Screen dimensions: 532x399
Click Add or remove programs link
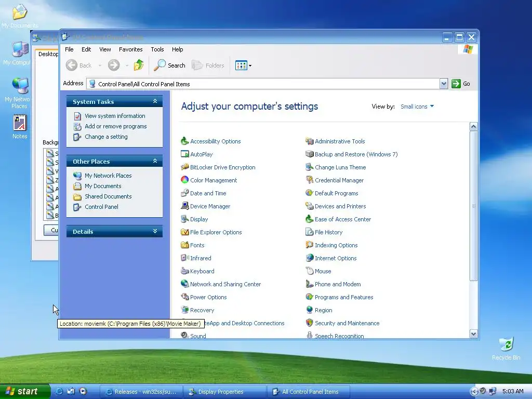tap(116, 126)
